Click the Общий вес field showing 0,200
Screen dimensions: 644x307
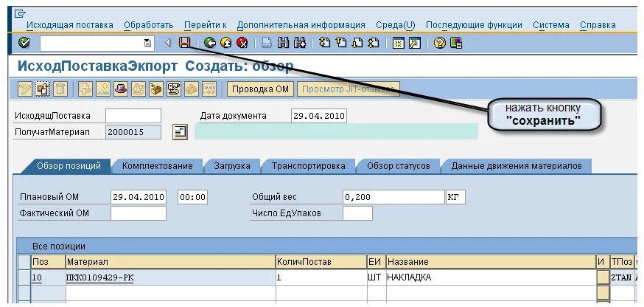click(x=394, y=197)
